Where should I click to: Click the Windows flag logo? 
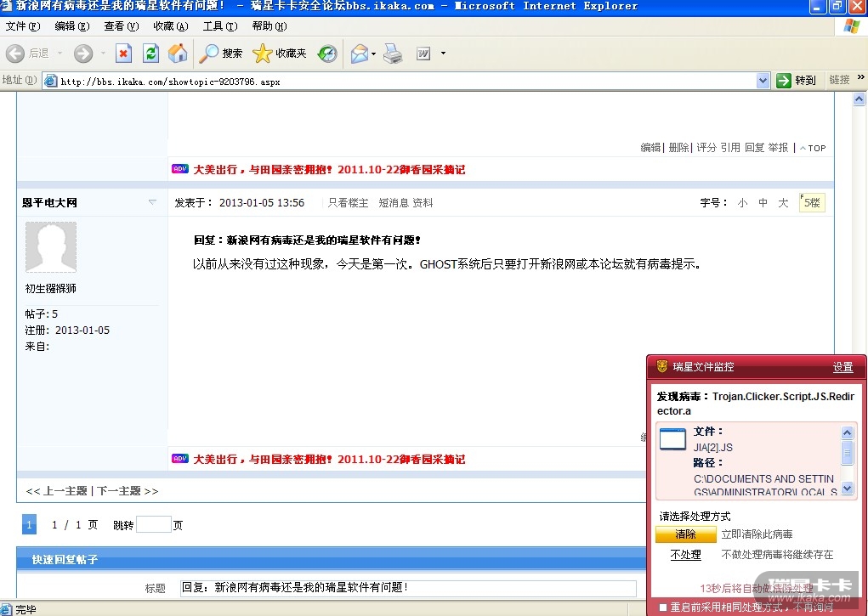click(851, 26)
